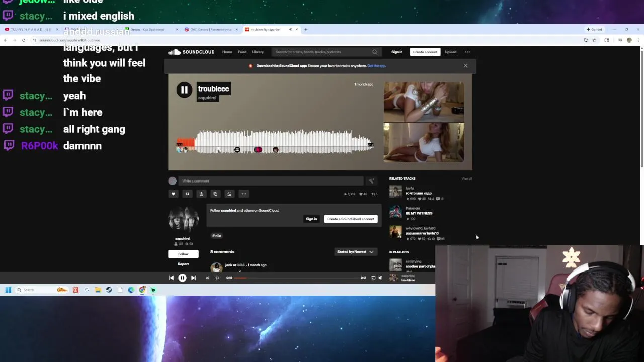Viewport: 644px width, 362px height.
Task: Open the cast icon in bottom player
Action: (x=373, y=278)
